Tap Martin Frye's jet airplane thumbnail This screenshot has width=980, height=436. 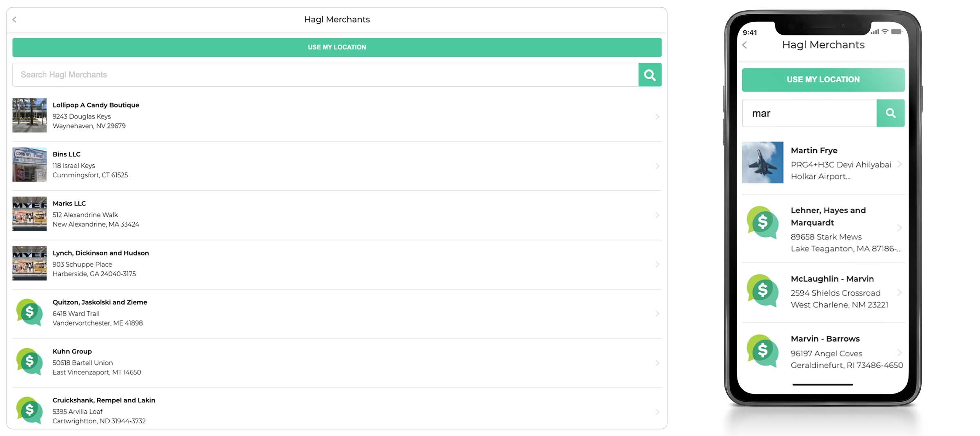coord(762,163)
